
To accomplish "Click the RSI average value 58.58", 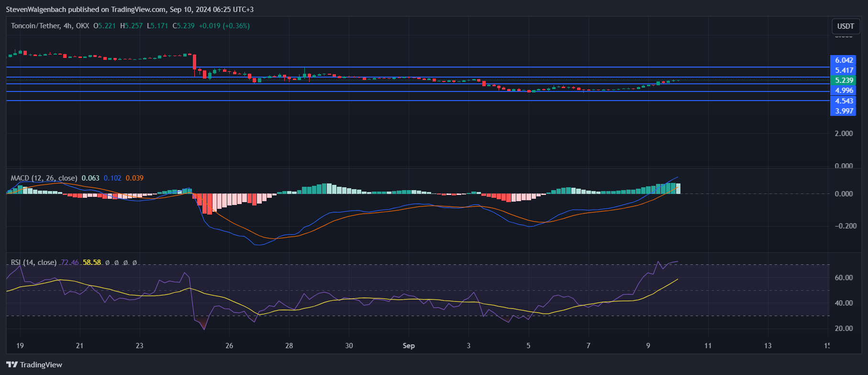I will pyautogui.click(x=92, y=262).
